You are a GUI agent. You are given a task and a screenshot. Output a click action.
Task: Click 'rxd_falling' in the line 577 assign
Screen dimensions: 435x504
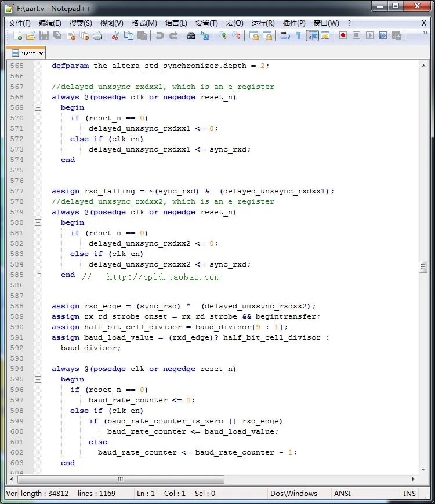pos(110,191)
